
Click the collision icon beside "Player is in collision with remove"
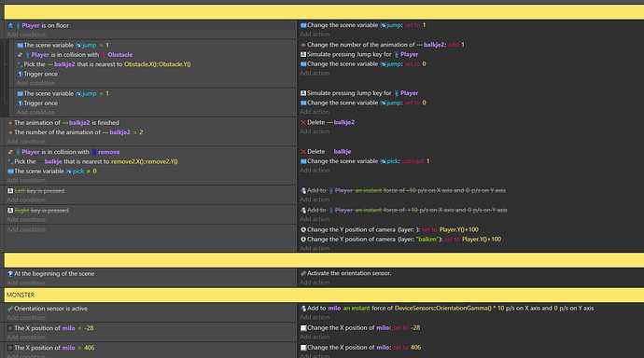(x=10, y=152)
